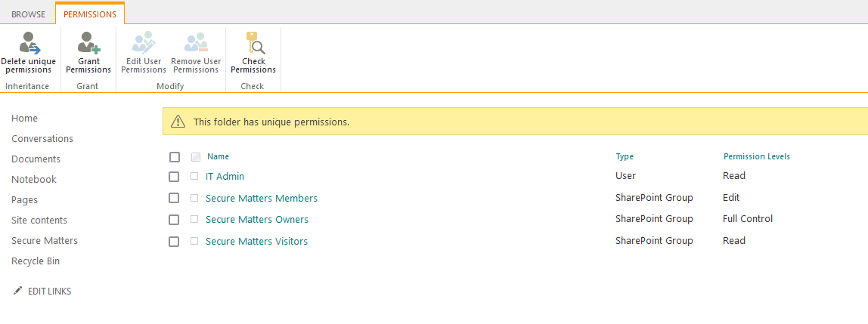Toggle the select-all checkbox in header
Image resolution: width=868 pixels, height=324 pixels.
[175, 157]
